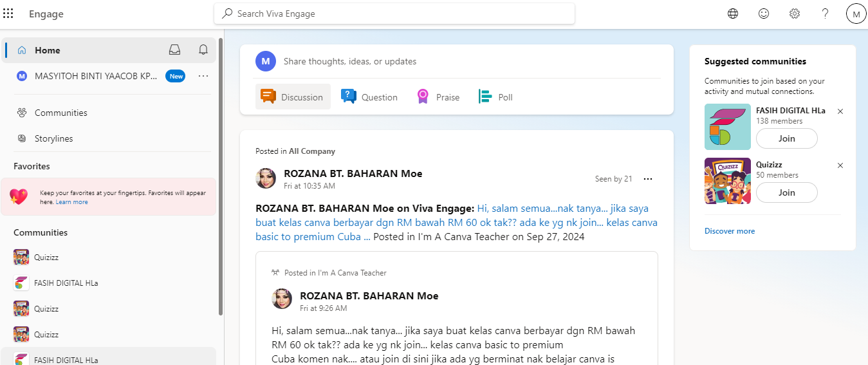Screen dimensions: 868x365
Task: Open the M profile account menu
Action: click(x=856, y=14)
